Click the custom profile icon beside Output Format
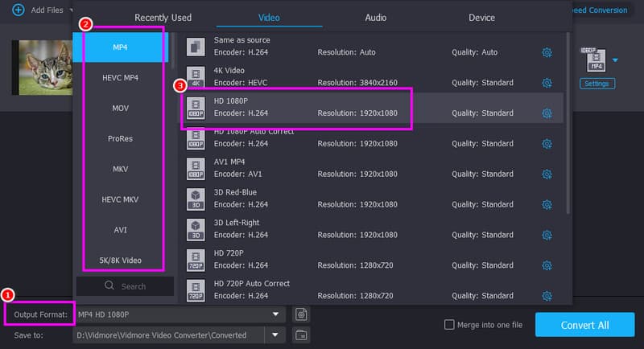The width and height of the screenshot is (644, 349). pos(302,314)
